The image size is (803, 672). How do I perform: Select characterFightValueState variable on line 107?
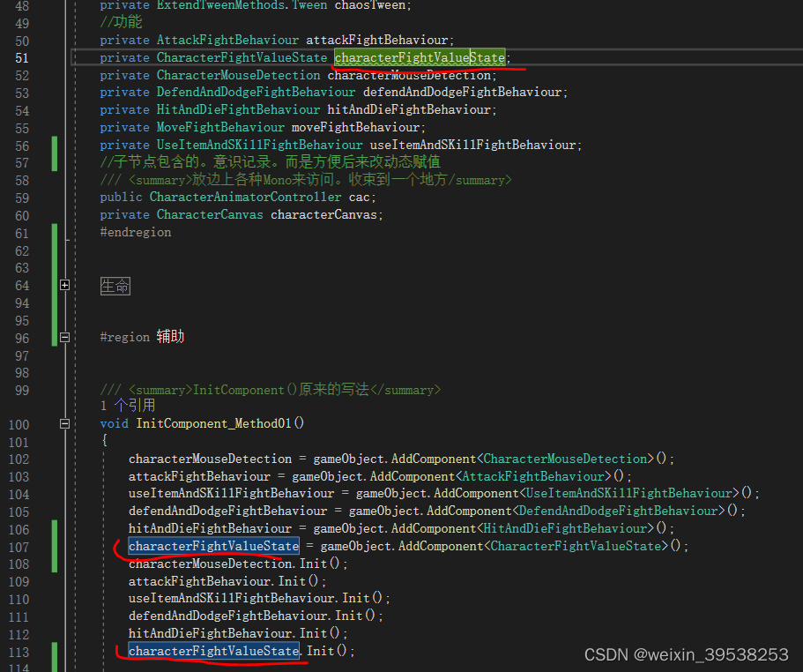coord(213,546)
